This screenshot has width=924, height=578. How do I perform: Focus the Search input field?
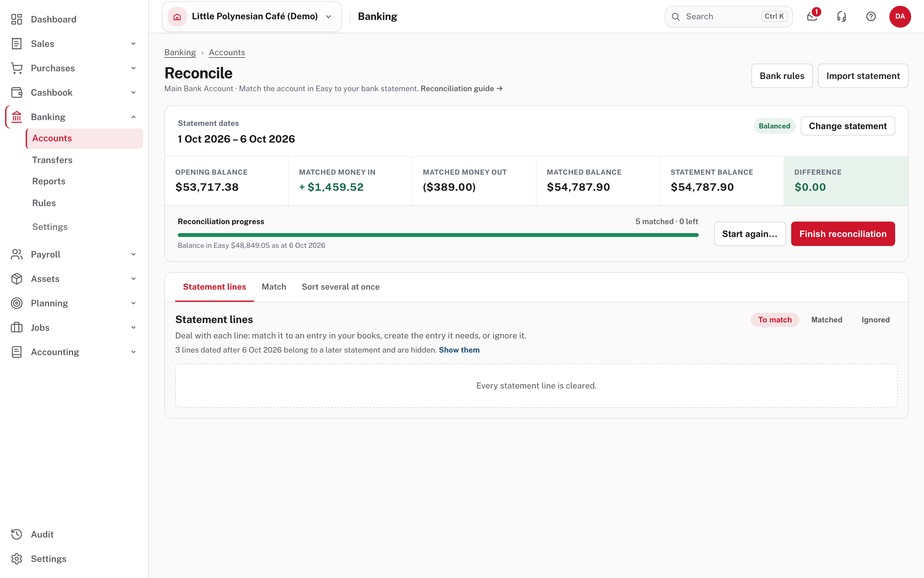coord(729,16)
